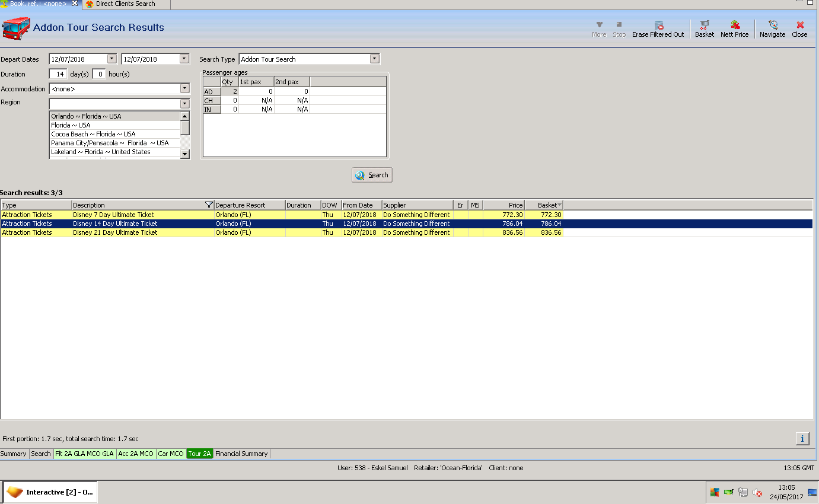Select the Disney 21 Day Ultimate Ticket row
The image size is (819, 504).
click(406, 232)
